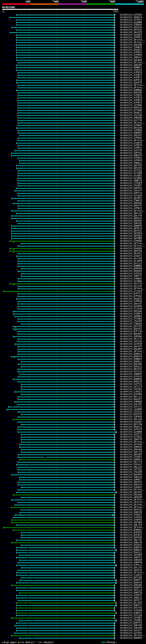
Task: Select hit UniRef100_A2X7X8
Action: tap(131, 120)
